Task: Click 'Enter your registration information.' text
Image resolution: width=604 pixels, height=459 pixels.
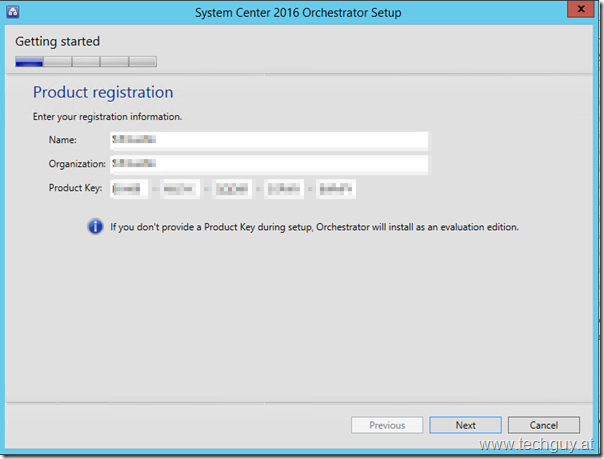Action: [x=107, y=117]
